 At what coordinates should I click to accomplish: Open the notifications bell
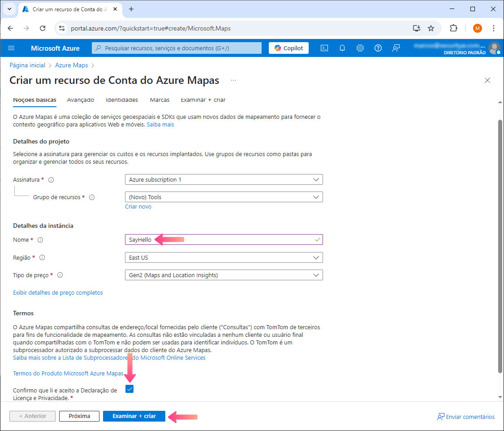pos(342,48)
